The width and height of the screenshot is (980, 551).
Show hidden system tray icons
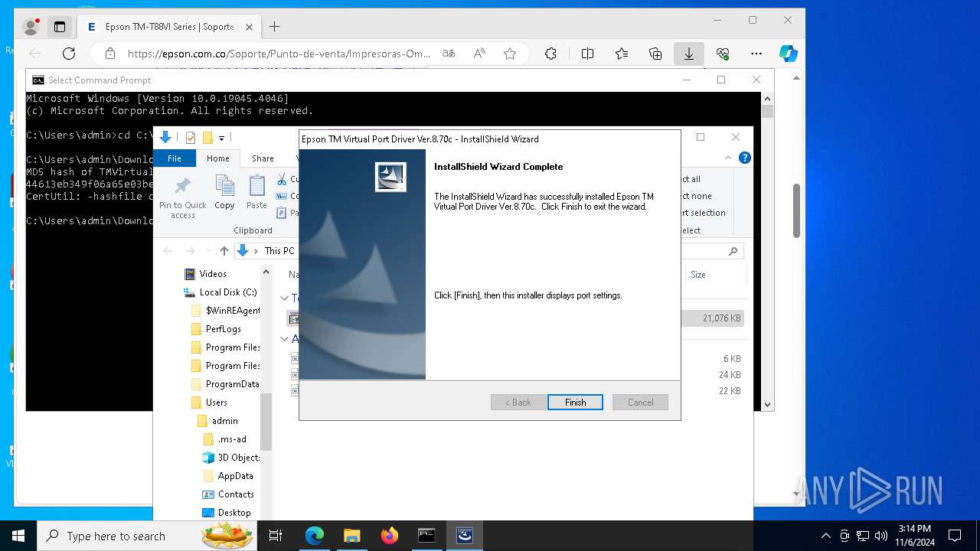click(x=825, y=536)
